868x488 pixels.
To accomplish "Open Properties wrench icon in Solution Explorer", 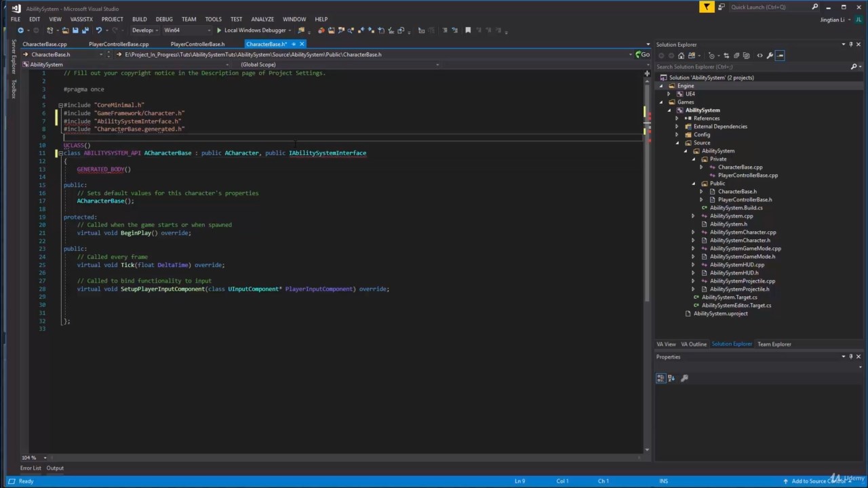I will pos(770,56).
